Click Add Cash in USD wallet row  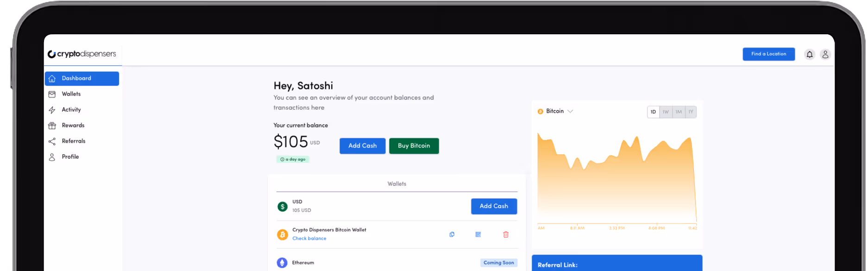pos(494,207)
